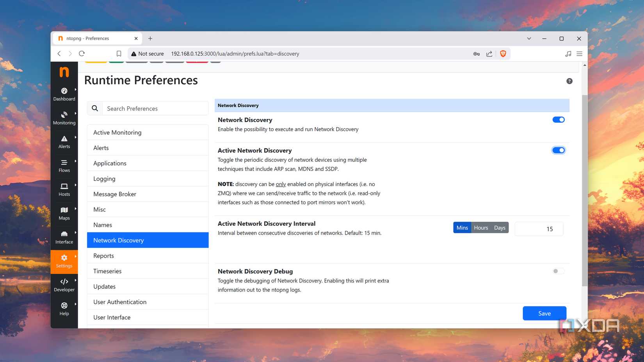
Task: Open Timeseries preferences
Action: (148, 271)
